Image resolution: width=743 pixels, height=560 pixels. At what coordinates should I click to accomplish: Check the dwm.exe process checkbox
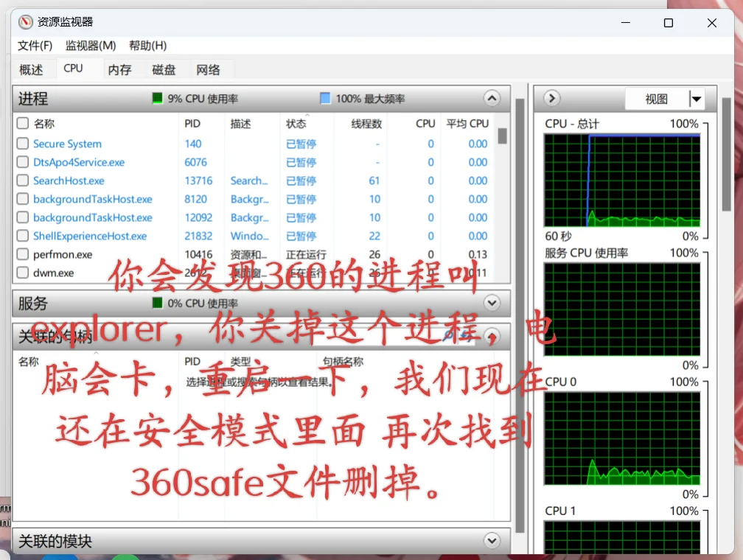[22, 273]
